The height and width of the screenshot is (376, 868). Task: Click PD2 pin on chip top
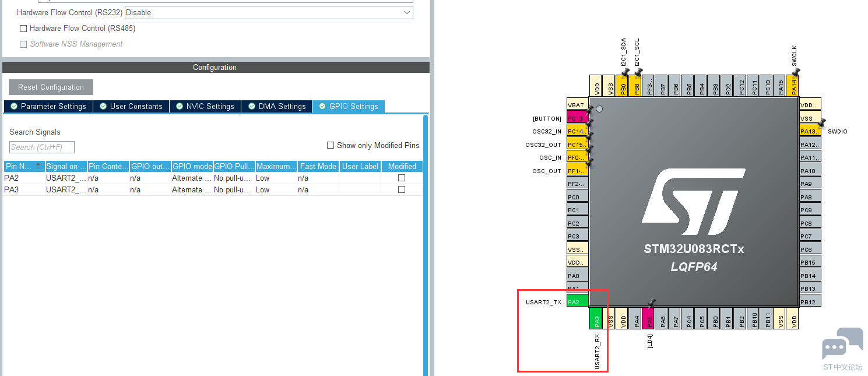[727, 85]
